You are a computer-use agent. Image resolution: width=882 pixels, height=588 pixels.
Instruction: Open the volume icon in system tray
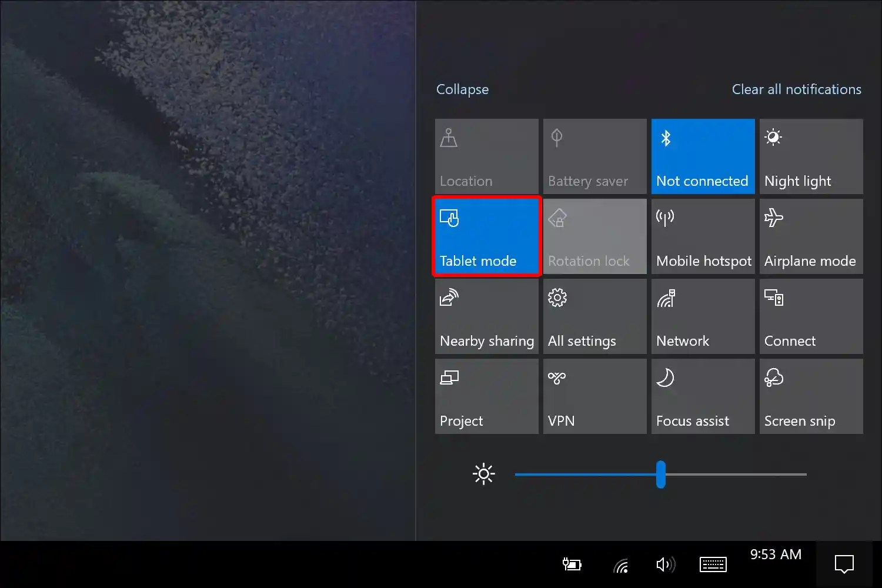tap(665, 564)
